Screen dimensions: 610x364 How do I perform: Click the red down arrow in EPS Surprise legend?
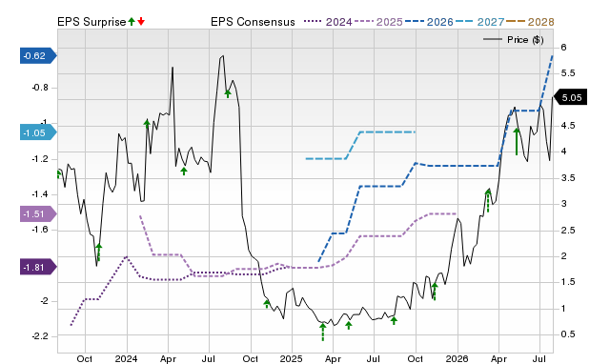[x=141, y=22]
